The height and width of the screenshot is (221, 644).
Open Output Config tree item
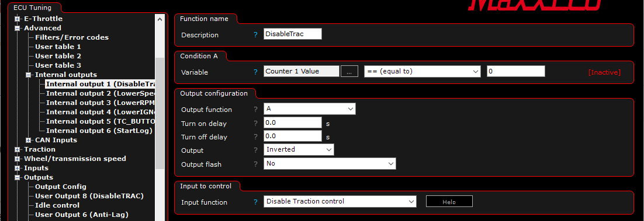point(61,187)
